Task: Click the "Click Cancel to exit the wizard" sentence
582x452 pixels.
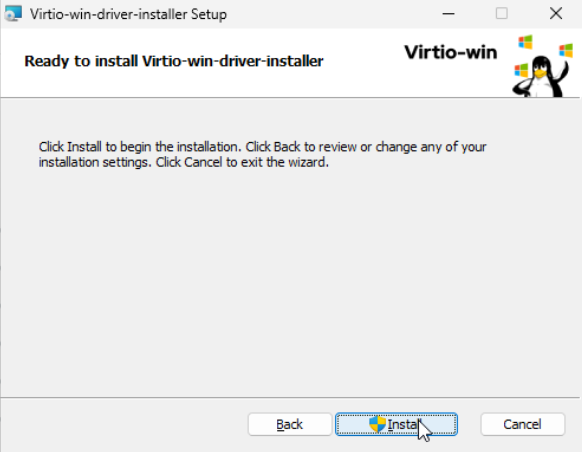Action: [x=242, y=163]
